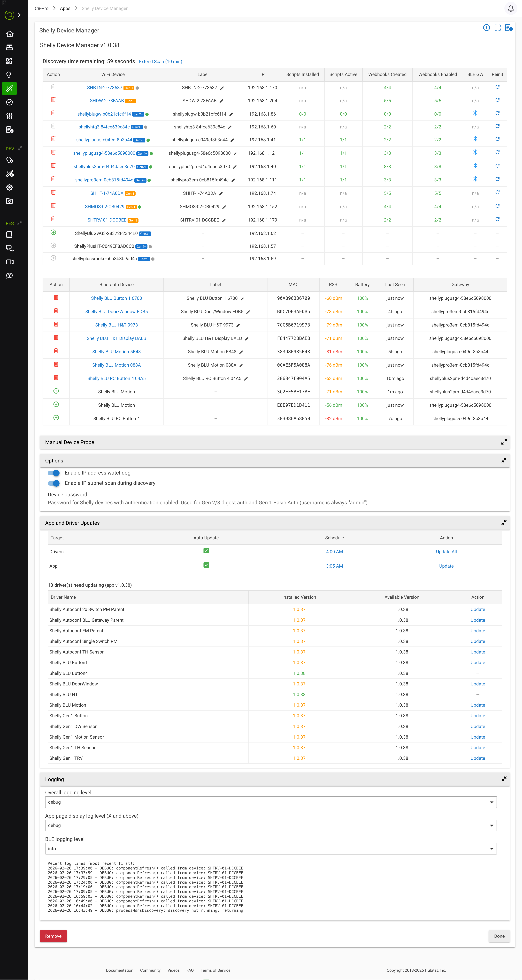This screenshot has height=980, width=522.
Task: Open the Overall logging level dropdown
Action: (x=271, y=802)
